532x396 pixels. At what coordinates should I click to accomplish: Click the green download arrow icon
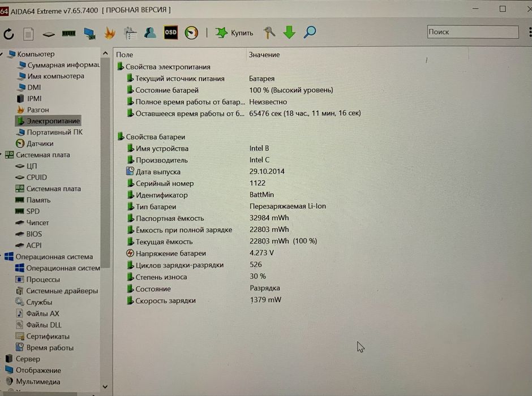289,32
